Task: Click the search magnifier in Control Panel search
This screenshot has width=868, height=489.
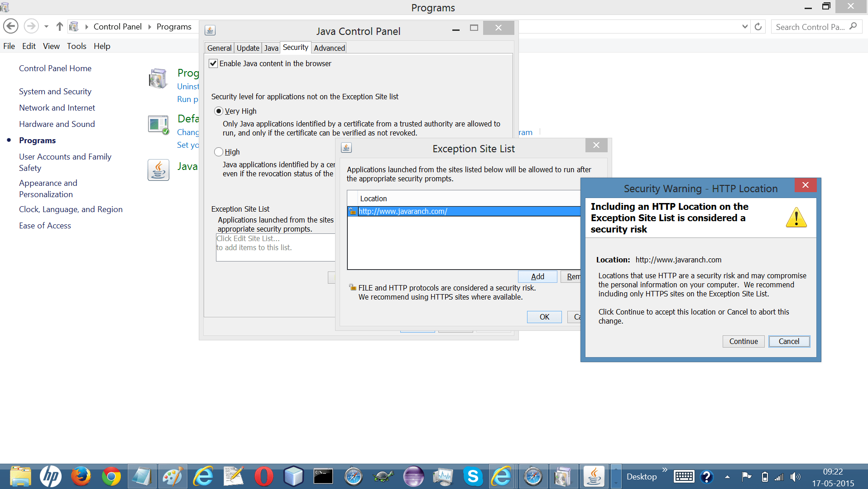Action: click(853, 26)
